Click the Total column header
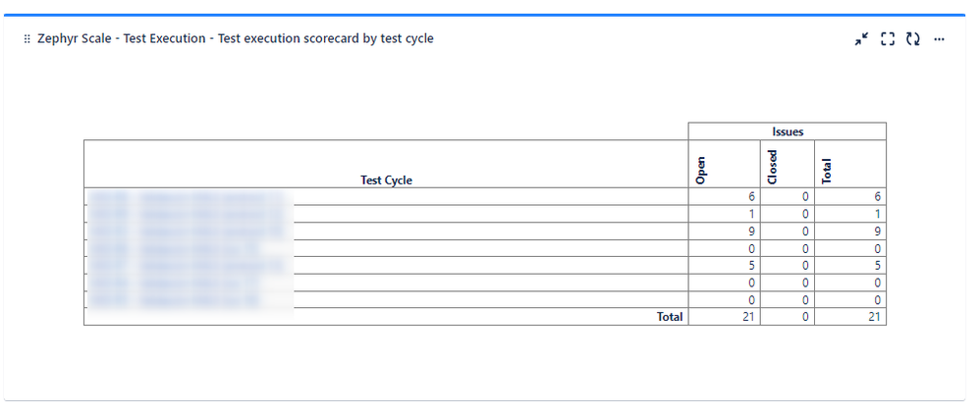 click(826, 171)
